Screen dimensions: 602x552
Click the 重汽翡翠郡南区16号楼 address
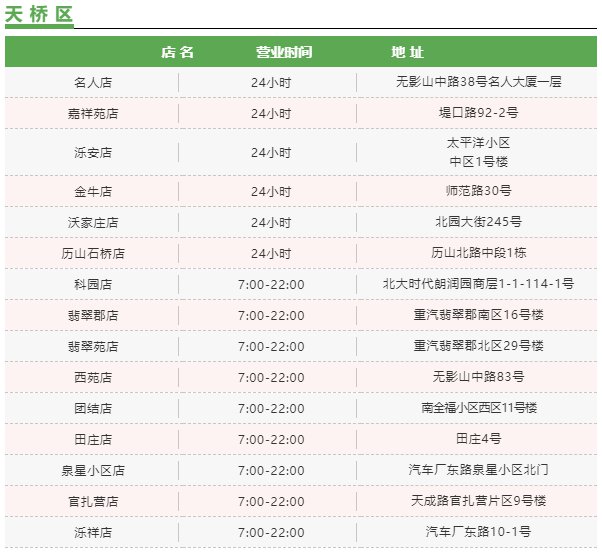coord(479,315)
